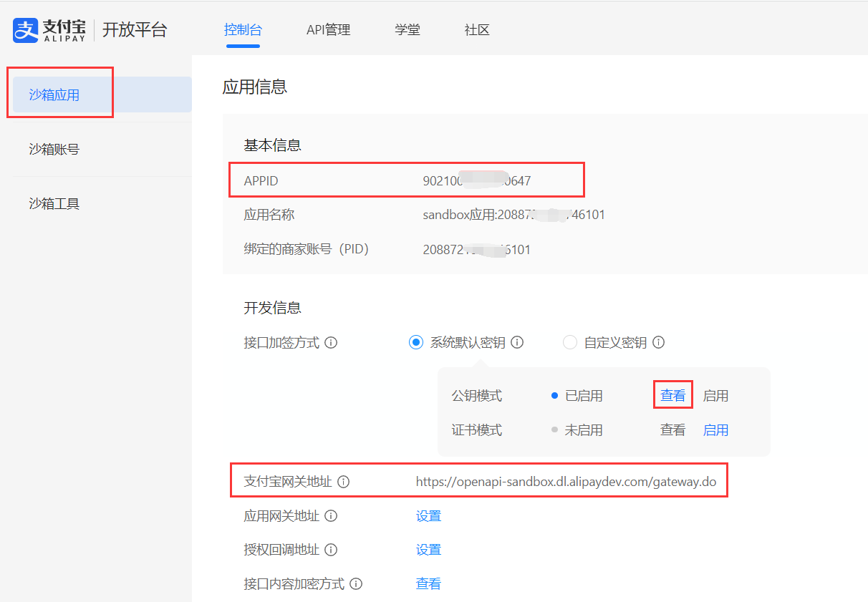Screen dimensions: 868x602
Task: Click the info icon beside 接口内容加密方式
Action: point(356,584)
